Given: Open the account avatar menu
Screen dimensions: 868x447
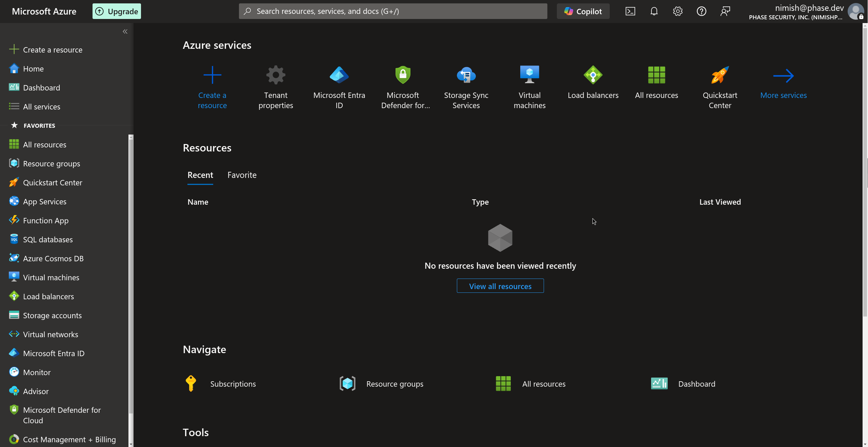Looking at the screenshot, I should (856, 11).
